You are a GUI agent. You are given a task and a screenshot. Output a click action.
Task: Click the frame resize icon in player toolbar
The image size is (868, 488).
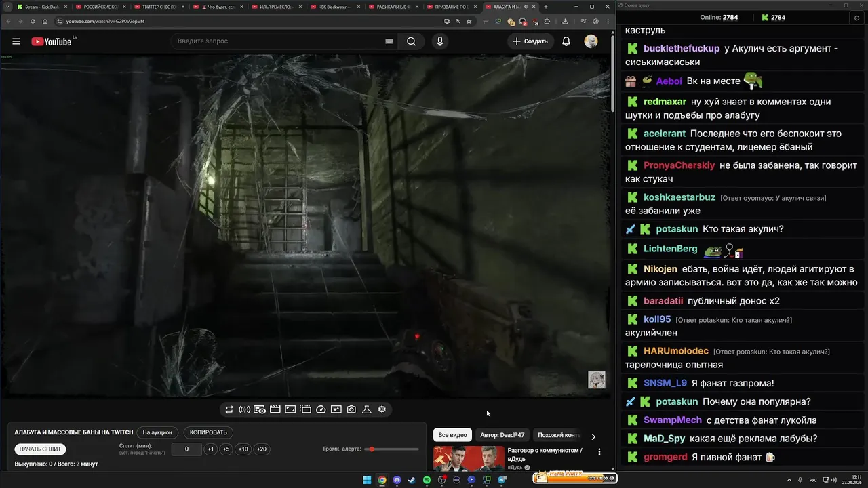click(290, 409)
